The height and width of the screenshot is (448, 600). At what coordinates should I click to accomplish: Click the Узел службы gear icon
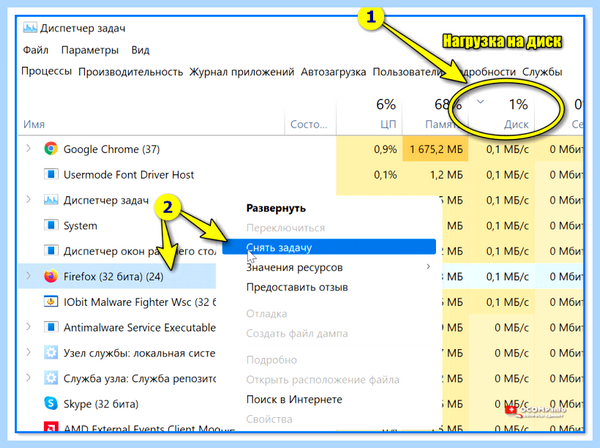(x=51, y=352)
